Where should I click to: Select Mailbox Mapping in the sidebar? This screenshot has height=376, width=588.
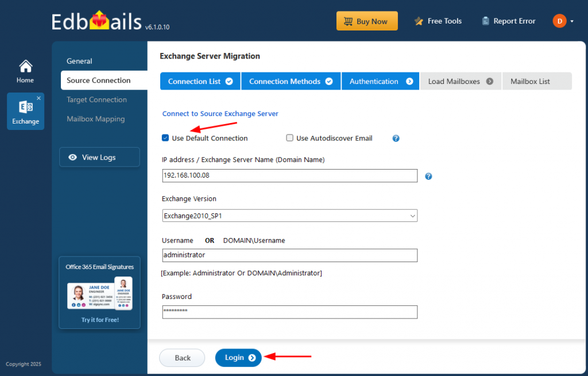tap(96, 118)
